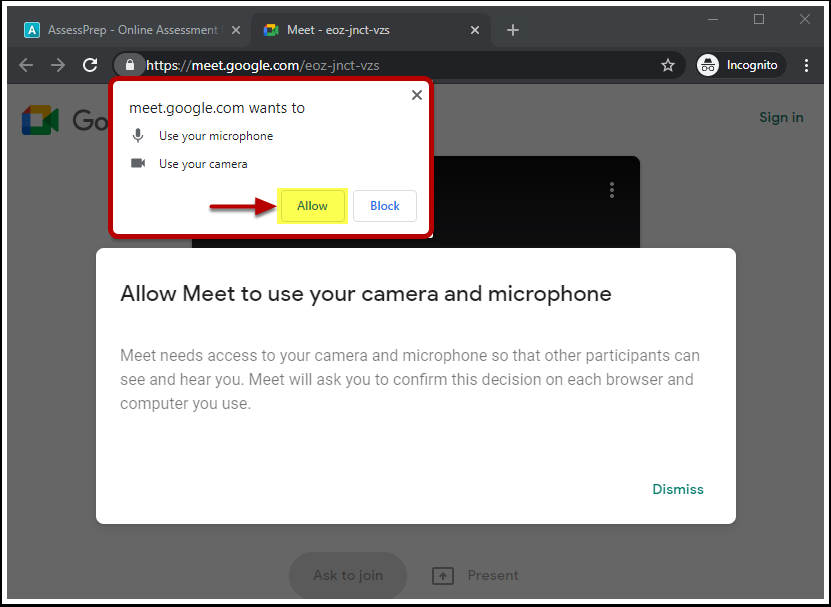Click the 'Allow Meet to use your camera' heading
The width and height of the screenshot is (831, 607).
366,294
